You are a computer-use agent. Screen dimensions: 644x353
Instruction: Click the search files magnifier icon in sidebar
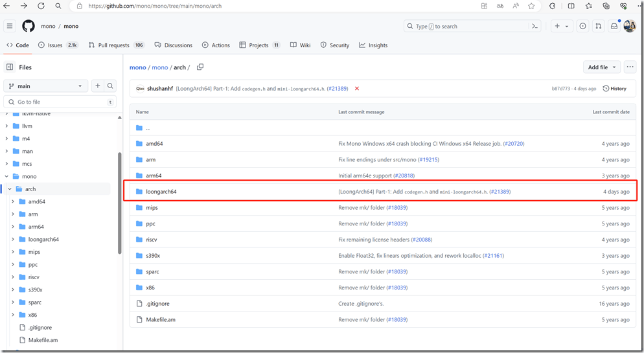pos(110,86)
